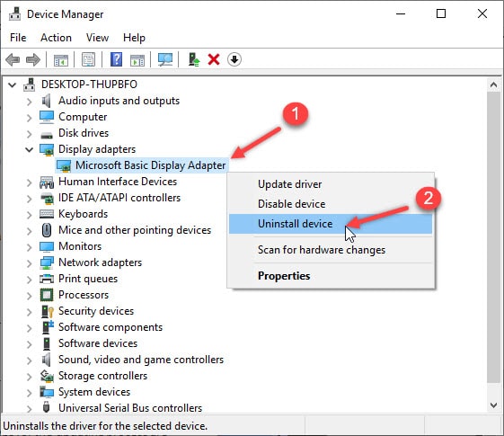Click the IDE ATA/ATAPI controllers icon

tap(47, 198)
